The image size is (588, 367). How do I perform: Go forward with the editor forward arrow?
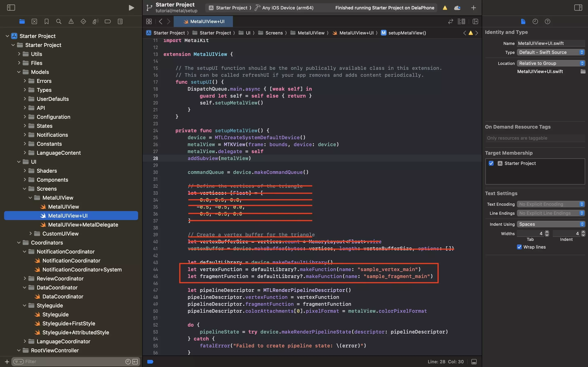169,22
